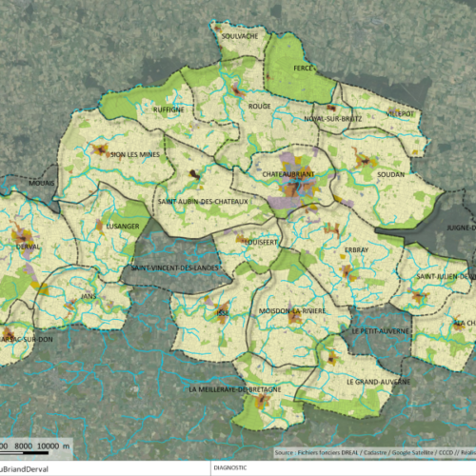Click the SAINT-AUBIN-DES-CHATEAUX label

(x=203, y=202)
